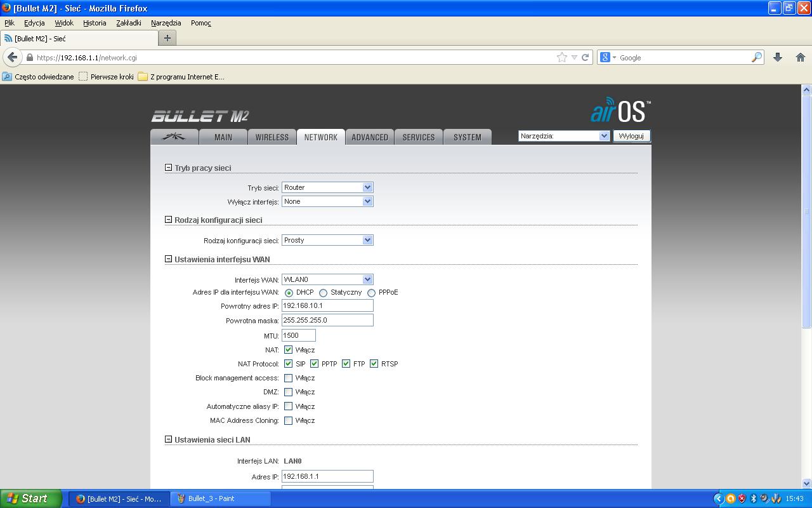
Task: Open new tab with plus button
Action: tap(167, 38)
